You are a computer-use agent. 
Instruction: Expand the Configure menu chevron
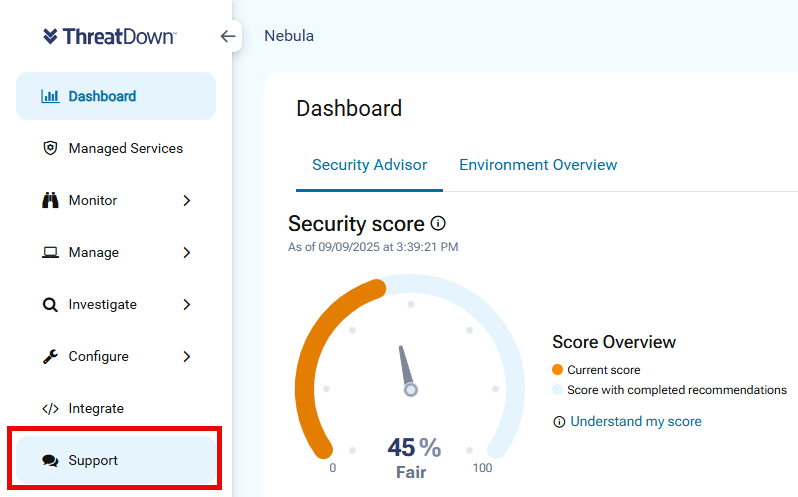187,357
